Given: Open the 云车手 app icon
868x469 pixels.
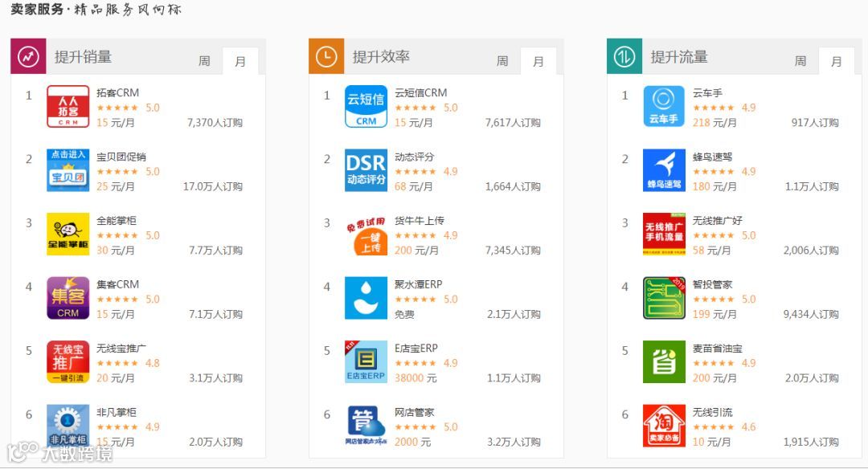Looking at the screenshot, I should click(665, 106).
